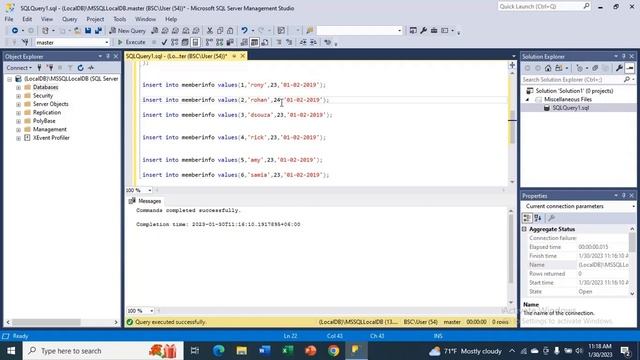Click the Save All icon
The image size is (640, 360).
pos(98,31)
